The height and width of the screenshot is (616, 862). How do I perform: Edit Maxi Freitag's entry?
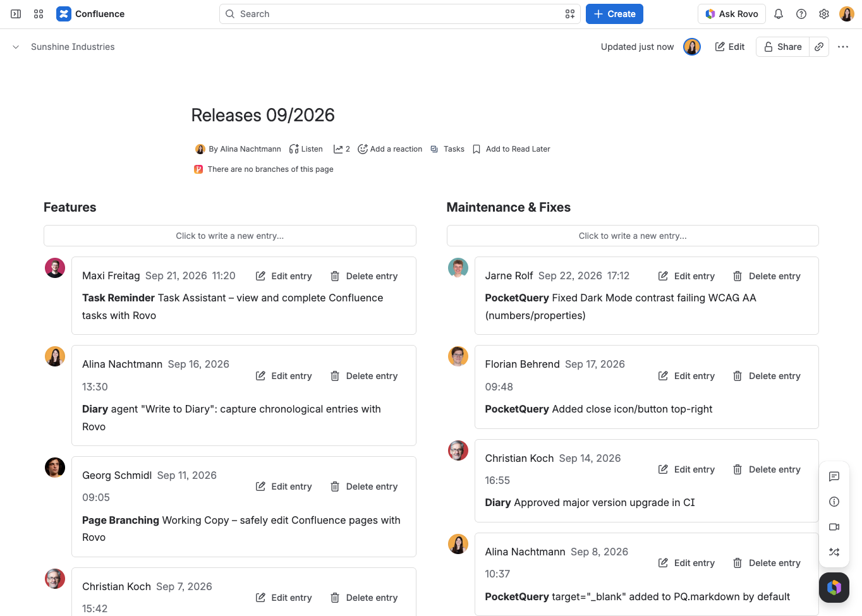click(x=284, y=276)
